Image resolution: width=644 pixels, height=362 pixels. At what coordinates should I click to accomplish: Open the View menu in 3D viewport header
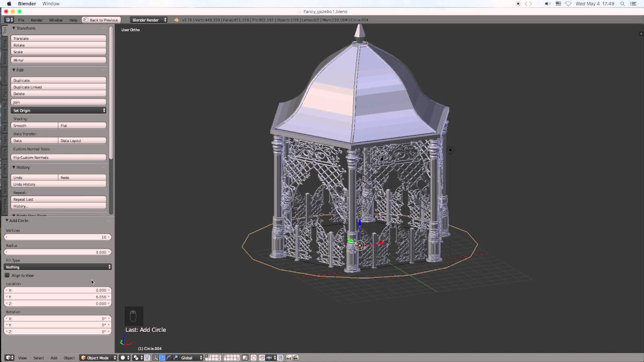23,358
